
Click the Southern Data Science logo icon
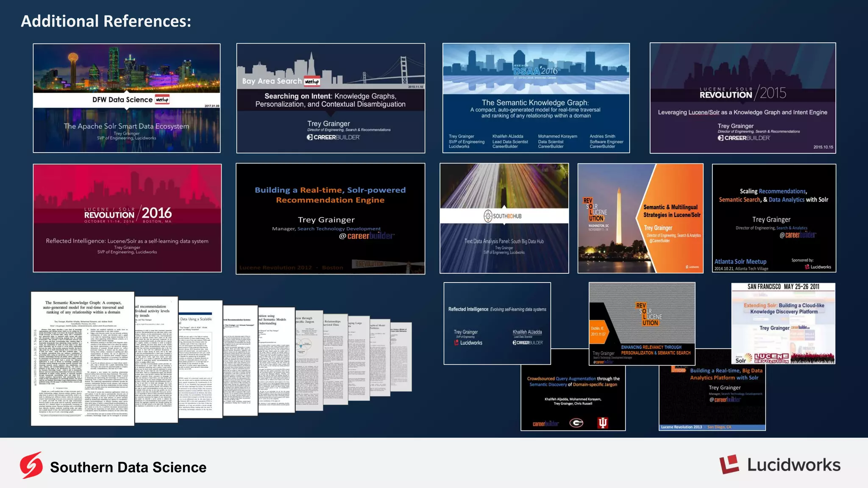point(31,465)
